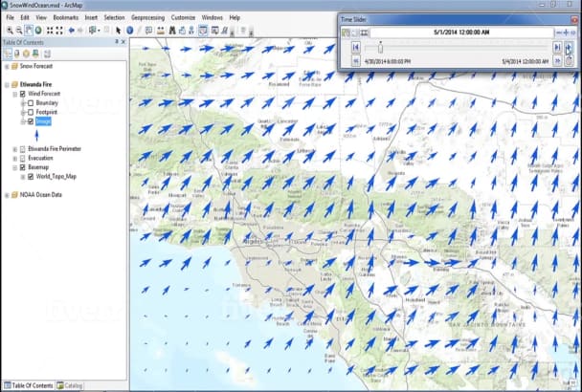Click the Fixed Zoom In icon

(50, 31)
